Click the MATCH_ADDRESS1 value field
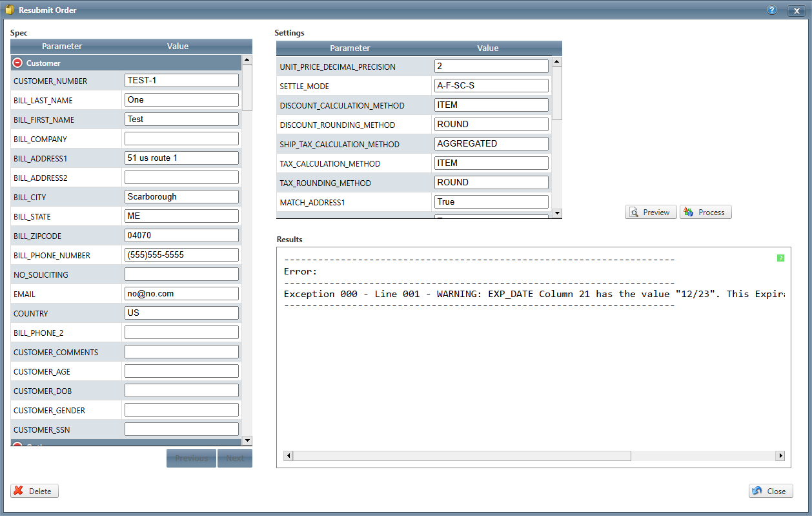This screenshot has height=516, width=812. (x=491, y=201)
